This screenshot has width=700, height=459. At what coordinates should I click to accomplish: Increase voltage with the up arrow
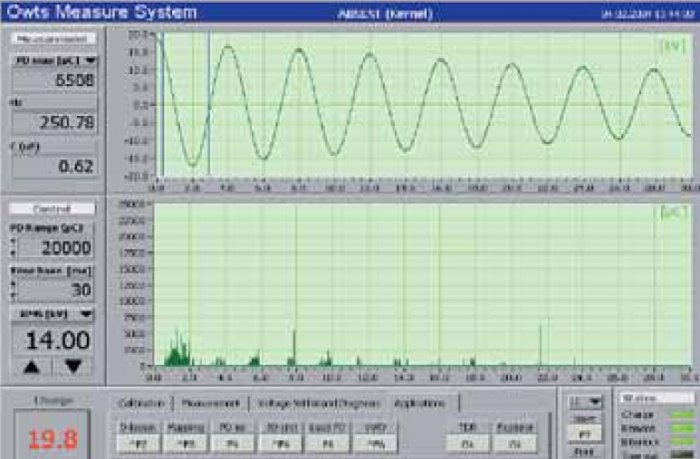point(31,367)
